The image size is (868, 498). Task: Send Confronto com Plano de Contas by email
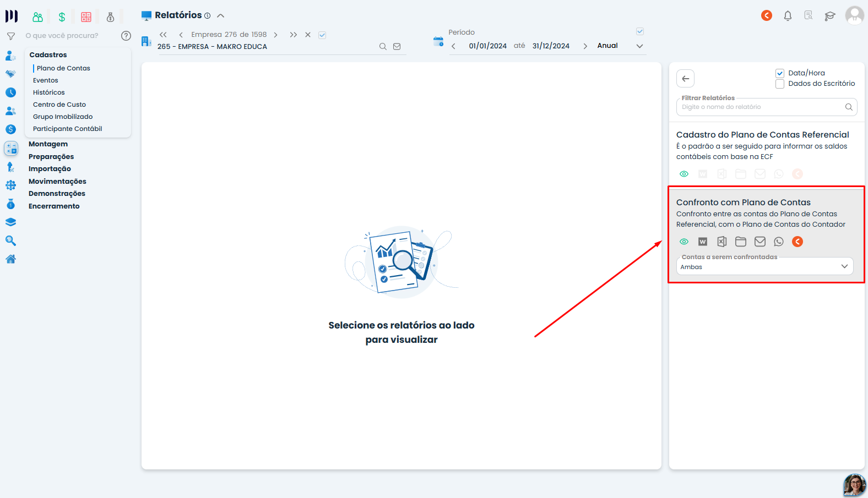[760, 242]
